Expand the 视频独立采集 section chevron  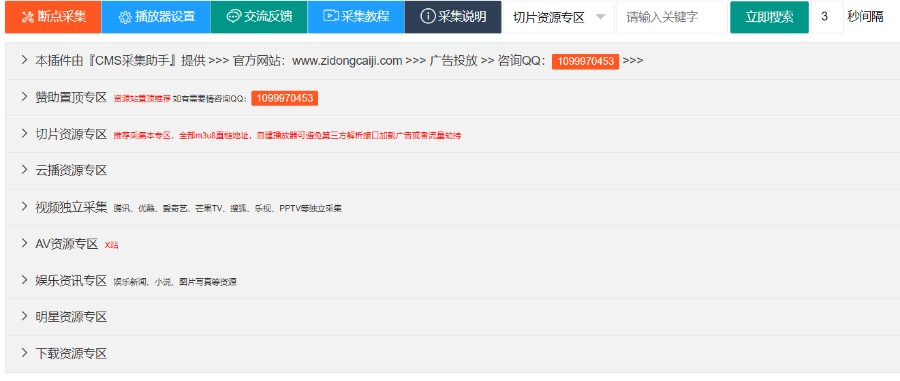[24, 206]
